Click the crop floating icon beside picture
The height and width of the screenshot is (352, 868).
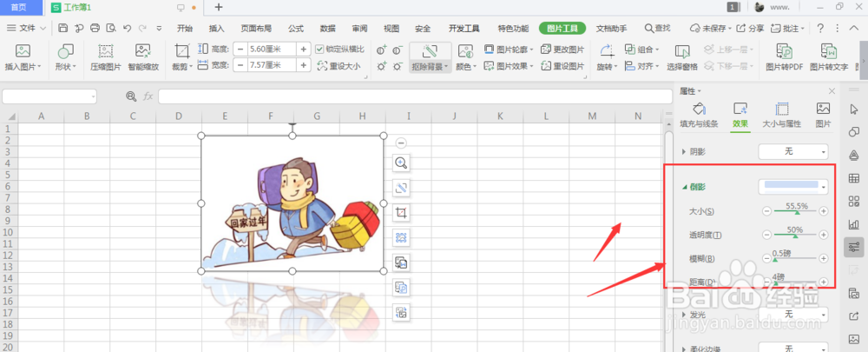(x=401, y=212)
